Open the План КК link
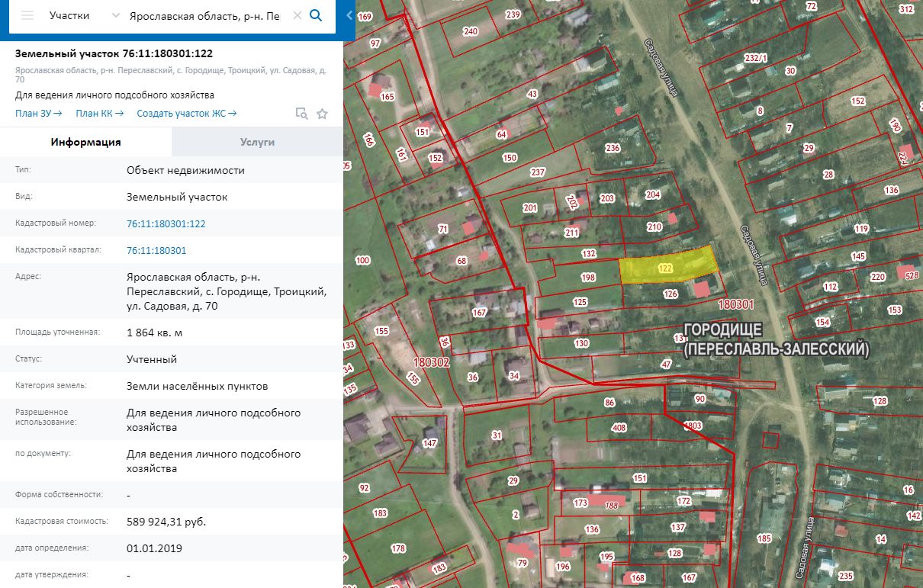The width and height of the screenshot is (923, 588). pos(99,114)
